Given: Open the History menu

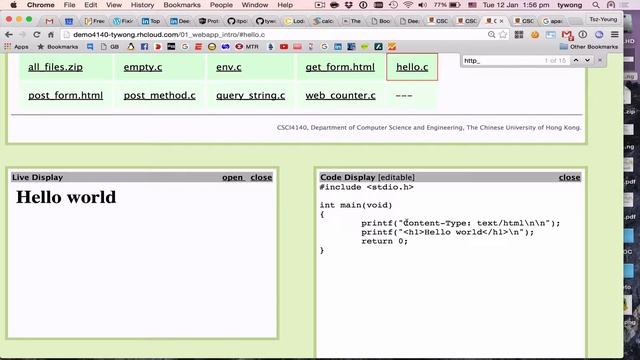Looking at the screenshot, I should (142, 5).
